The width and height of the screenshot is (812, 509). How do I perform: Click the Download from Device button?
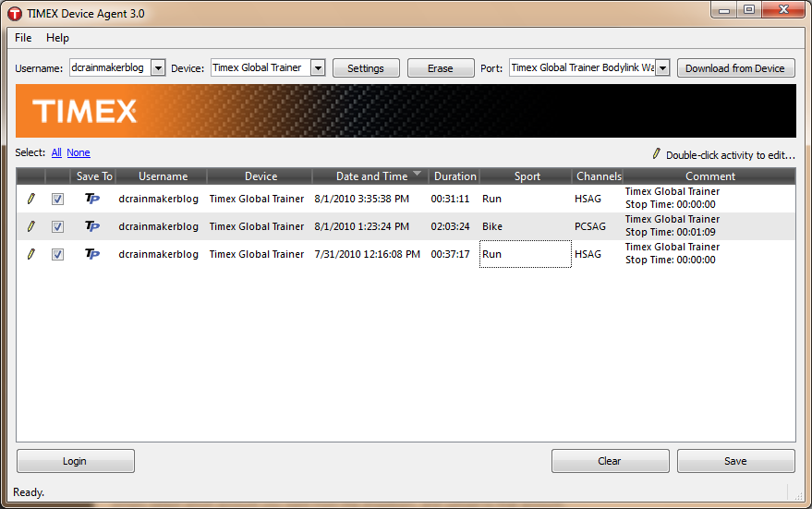tap(735, 68)
